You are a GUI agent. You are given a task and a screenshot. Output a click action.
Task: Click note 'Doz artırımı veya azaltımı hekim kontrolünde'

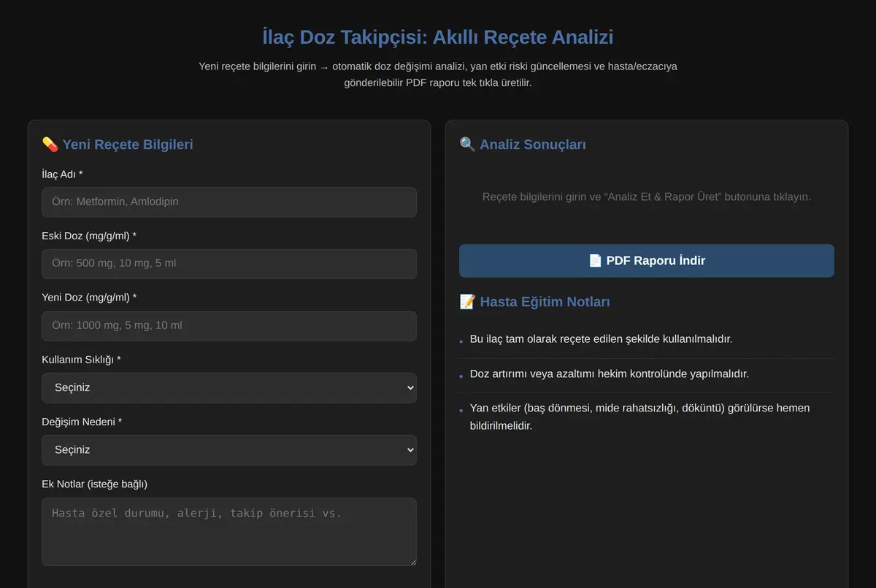click(x=610, y=374)
